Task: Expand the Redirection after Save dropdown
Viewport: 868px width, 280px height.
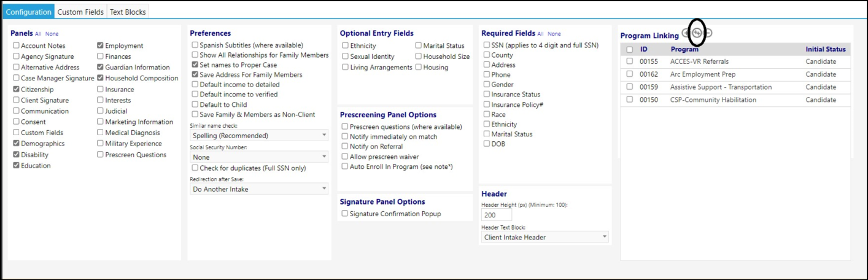Action: (259, 189)
